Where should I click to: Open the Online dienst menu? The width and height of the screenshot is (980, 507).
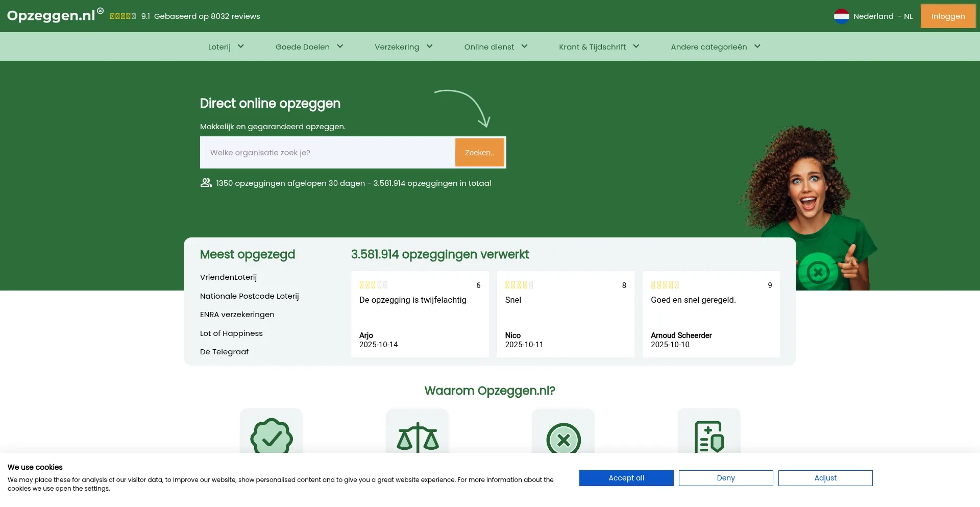tap(496, 46)
